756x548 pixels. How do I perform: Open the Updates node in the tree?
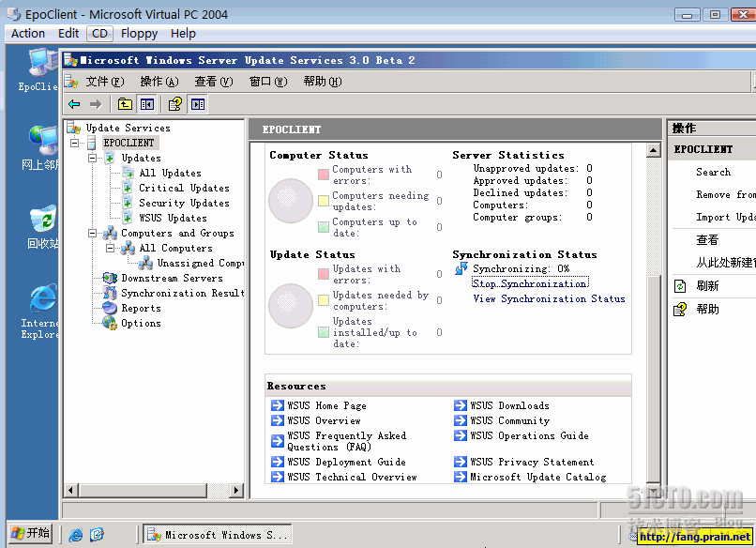point(142,158)
